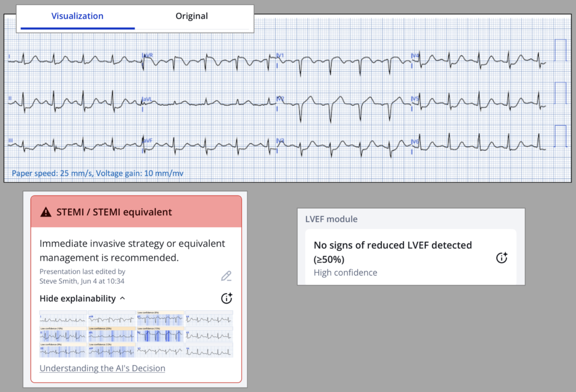Click the warning triangle in STEMI header
Screen dimensions: 576x392
(x=46, y=212)
